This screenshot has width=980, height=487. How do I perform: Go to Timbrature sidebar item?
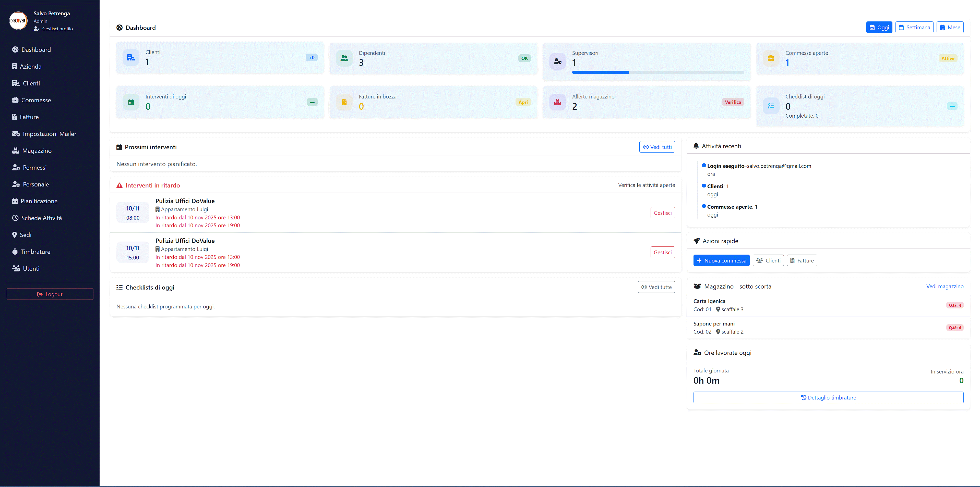pyautogui.click(x=35, y=252)
